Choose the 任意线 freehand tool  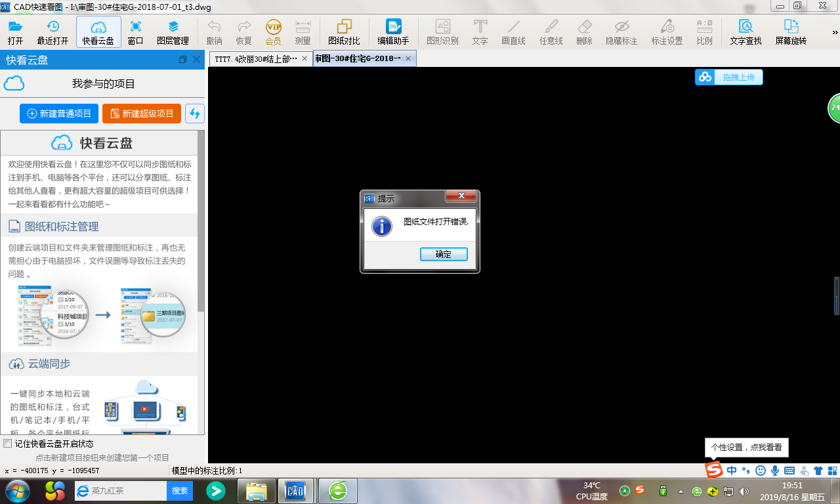coord(551,32)
